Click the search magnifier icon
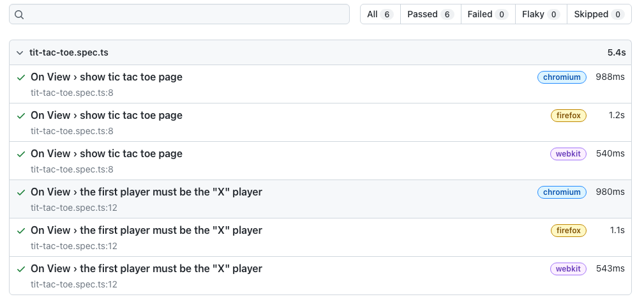 19,15
